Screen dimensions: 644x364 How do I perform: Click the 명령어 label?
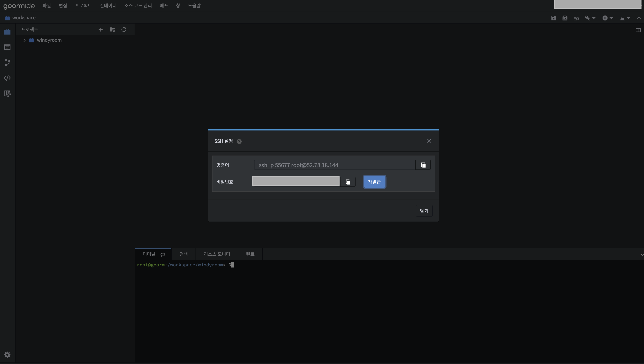click(x=223, y=165)
